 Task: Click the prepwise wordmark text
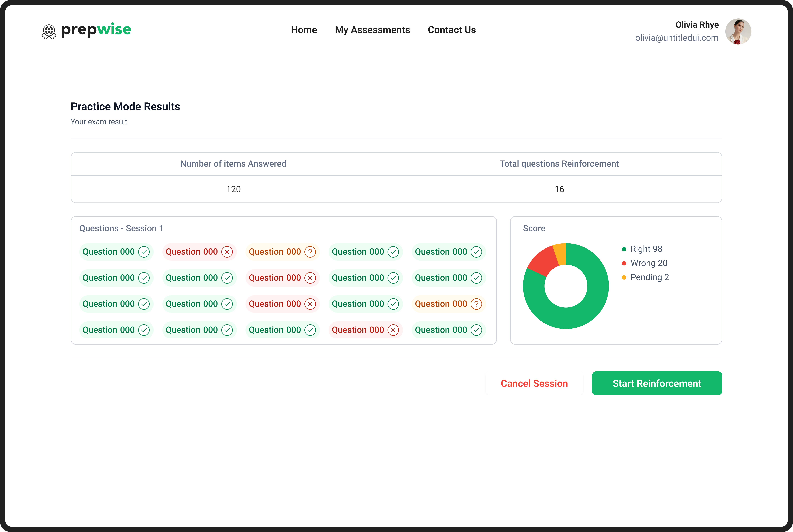(96, 30)
